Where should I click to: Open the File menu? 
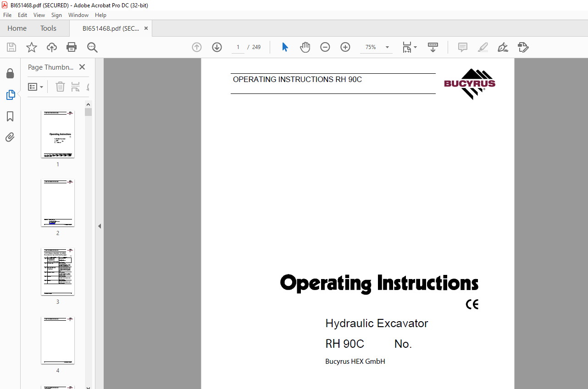pyautogui.click(x=7, y=15)
